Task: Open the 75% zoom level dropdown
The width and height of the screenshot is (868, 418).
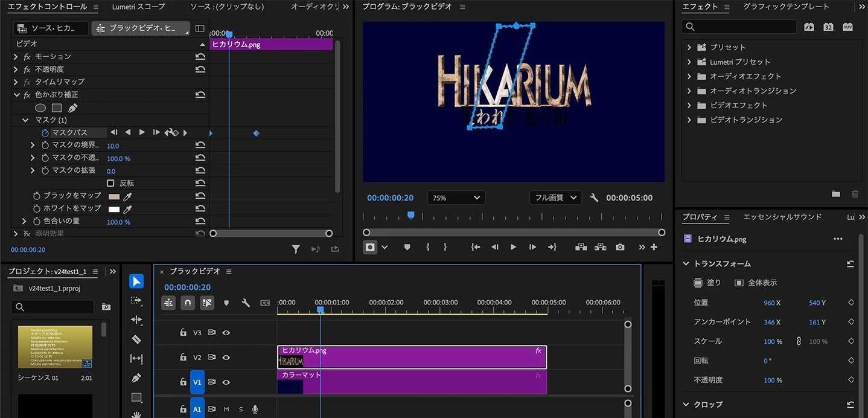Action: pyautogui.click(x=456, y=198)
